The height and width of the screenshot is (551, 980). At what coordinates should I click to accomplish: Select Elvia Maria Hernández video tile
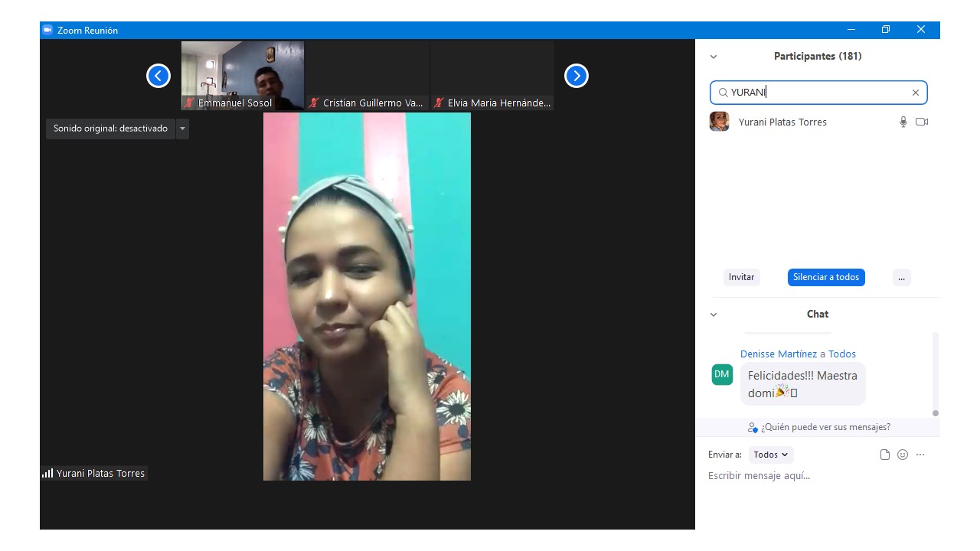pos(492,76)
